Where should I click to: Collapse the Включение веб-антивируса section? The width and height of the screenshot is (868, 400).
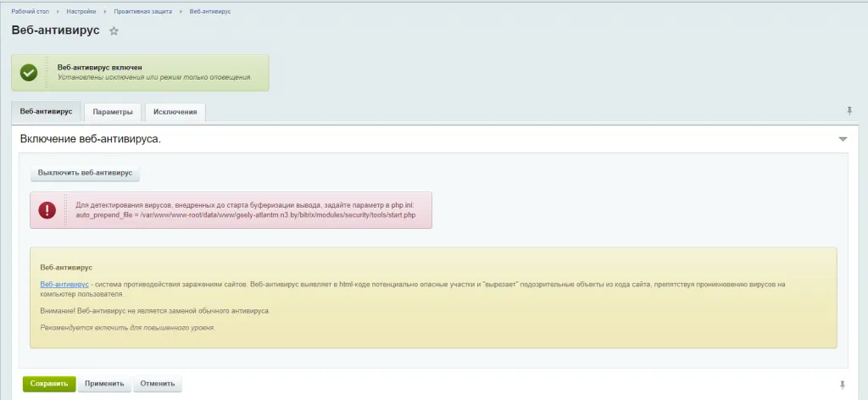pyautogui.click(x=843, y=139)
